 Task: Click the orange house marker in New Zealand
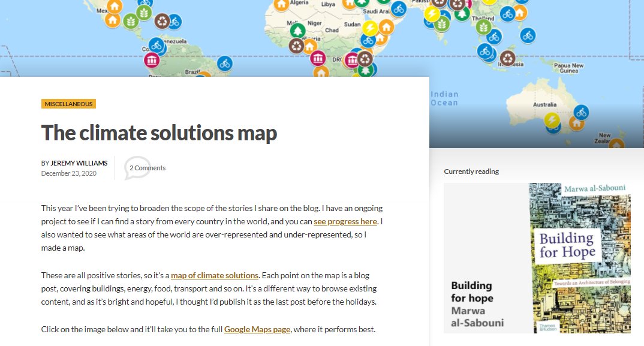pos(617,143)
